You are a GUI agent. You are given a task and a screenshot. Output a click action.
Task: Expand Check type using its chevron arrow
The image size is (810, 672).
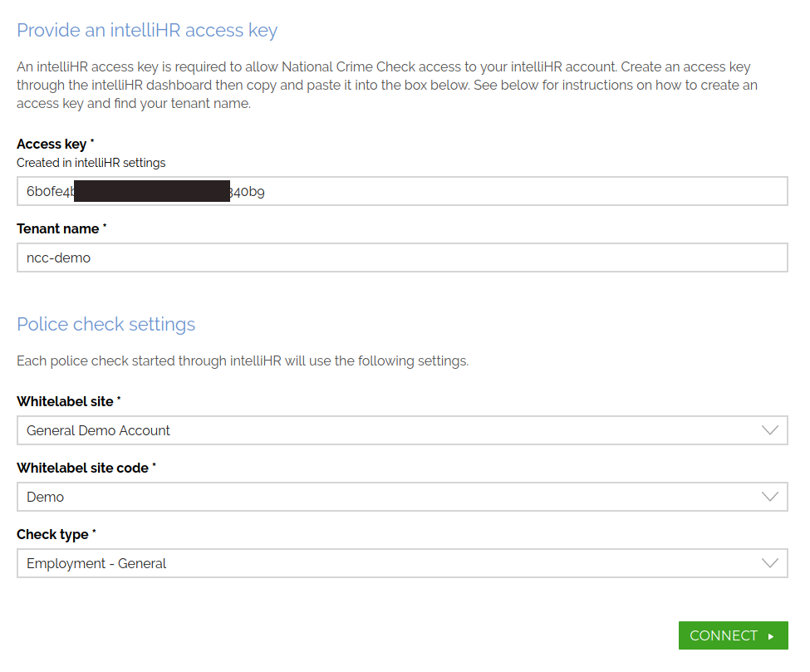point(769,563)
